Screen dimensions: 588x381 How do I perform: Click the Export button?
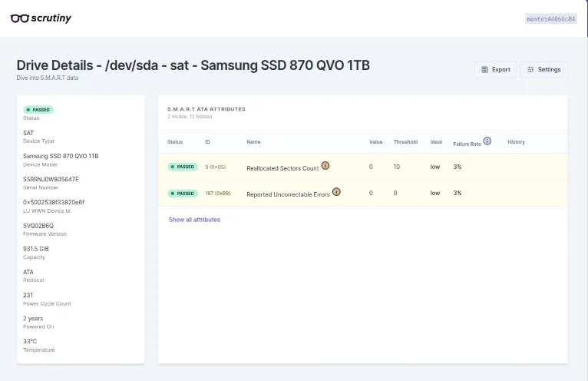coord(495,69)
